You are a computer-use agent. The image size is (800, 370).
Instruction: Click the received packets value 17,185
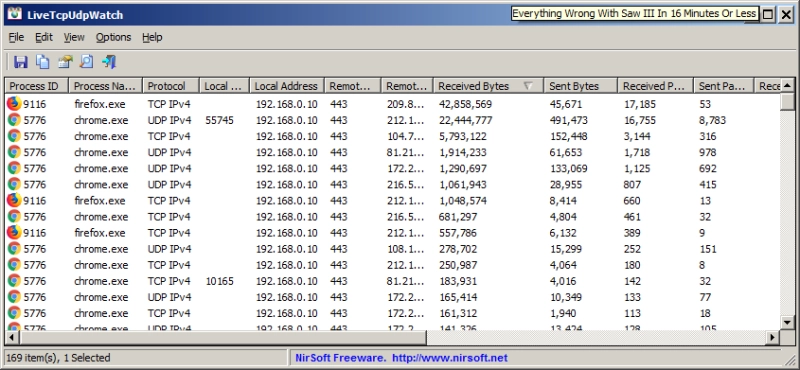tap(640, 104)
